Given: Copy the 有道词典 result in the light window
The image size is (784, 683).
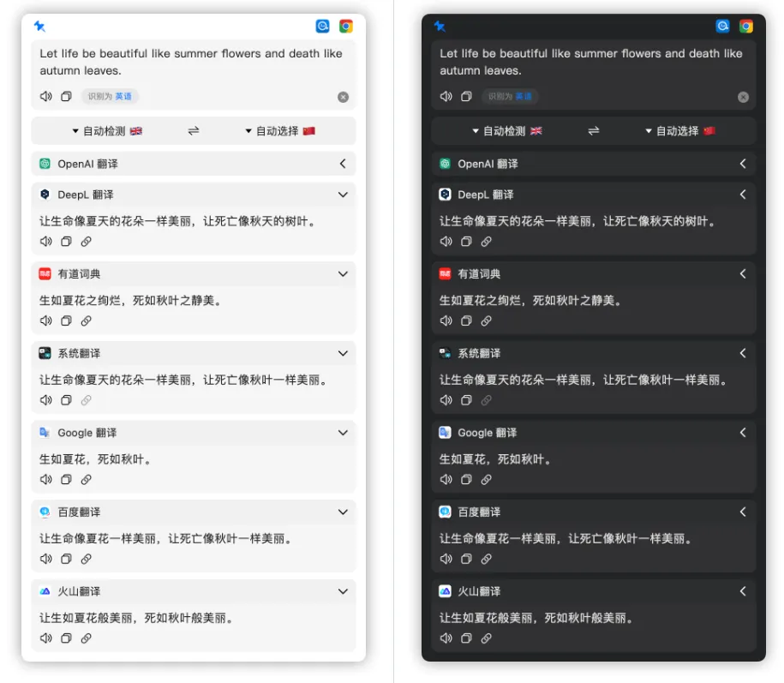Looking at the screenshot, I should pos(66,321).
